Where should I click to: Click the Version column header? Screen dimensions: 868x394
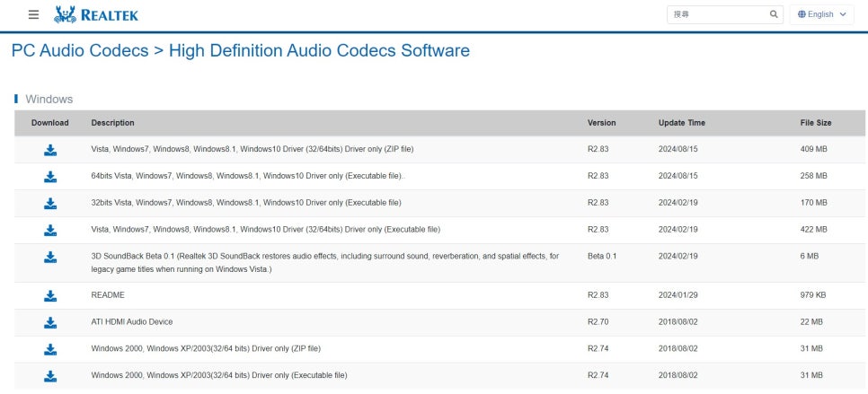[602, 123]
